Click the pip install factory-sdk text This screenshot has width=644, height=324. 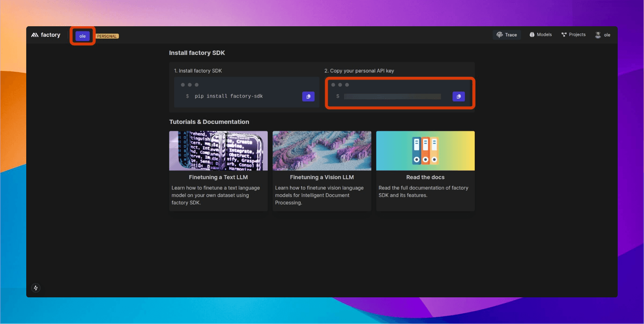[229, 96]
